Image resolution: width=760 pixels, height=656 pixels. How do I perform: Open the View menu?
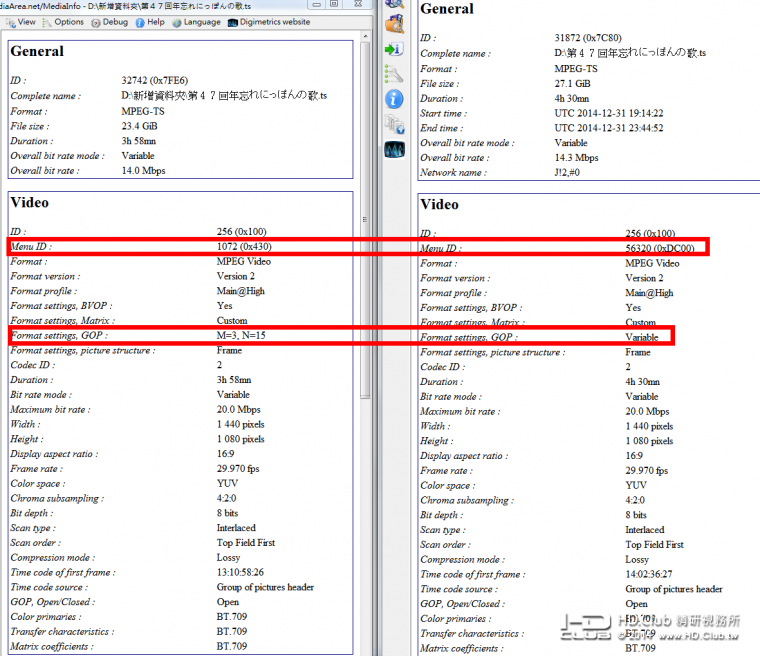[x=21, y=22]
